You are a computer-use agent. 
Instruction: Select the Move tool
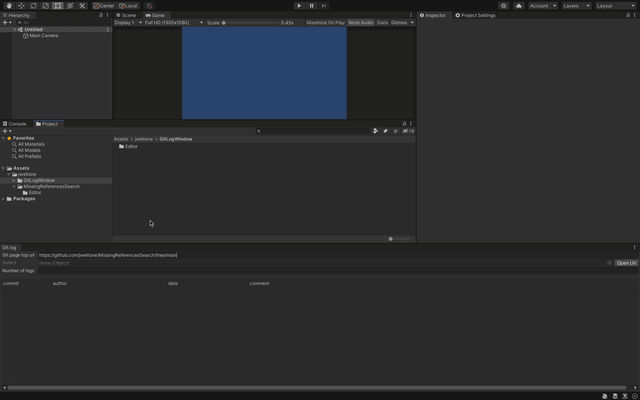[x=21, y=6]
